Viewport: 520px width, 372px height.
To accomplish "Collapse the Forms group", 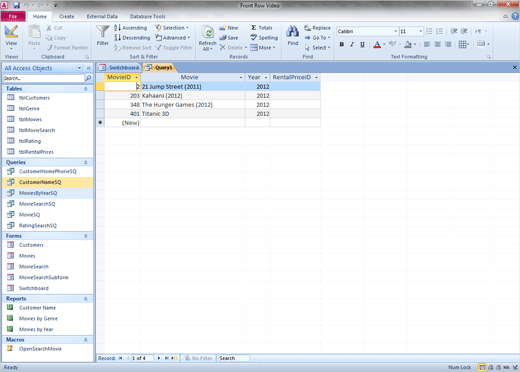I will [x=86, y=236].
